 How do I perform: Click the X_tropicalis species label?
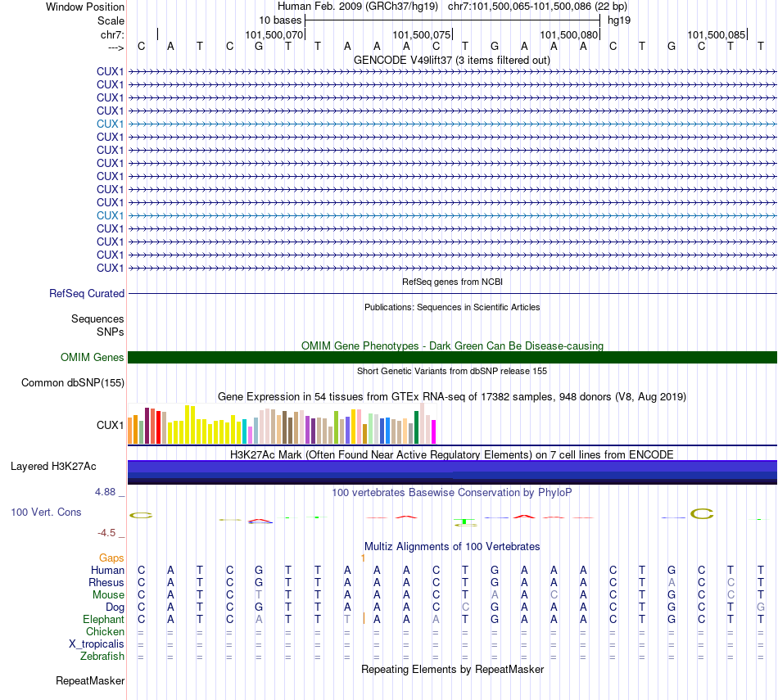[97, 644]
